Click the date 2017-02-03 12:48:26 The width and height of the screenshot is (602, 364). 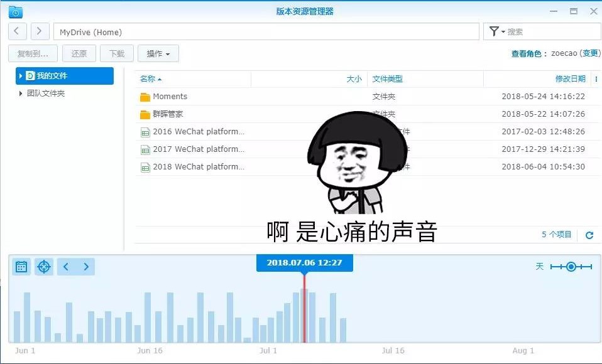click(544, 132)
